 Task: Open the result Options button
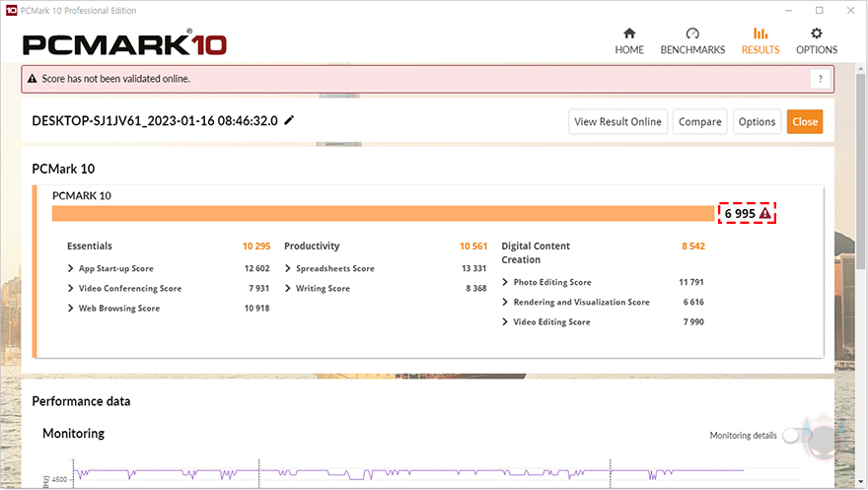tap(757, 121)
